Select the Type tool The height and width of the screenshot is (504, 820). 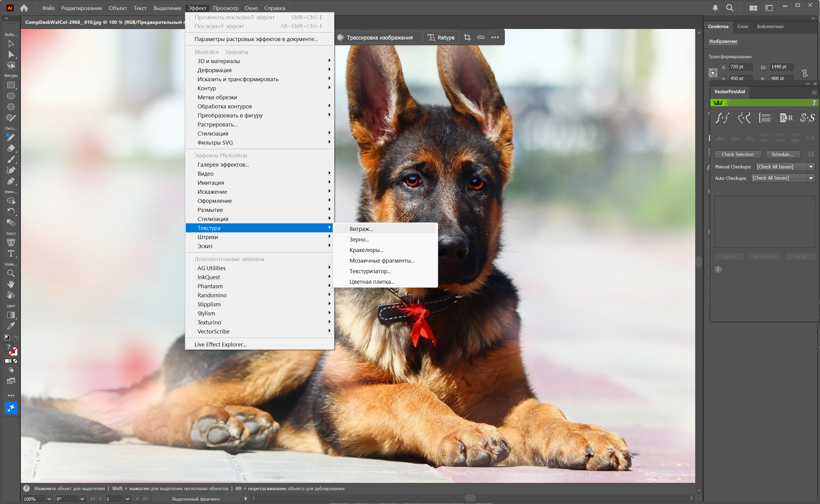tap(11, 253)
